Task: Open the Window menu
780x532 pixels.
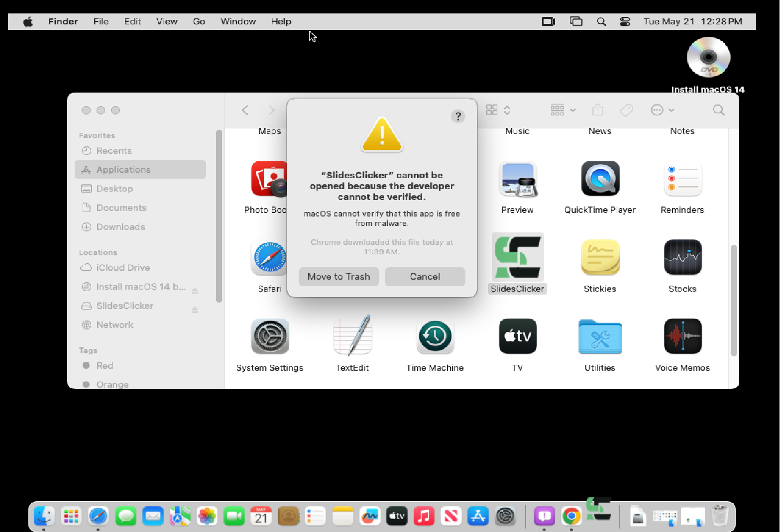Action: [238, 21]
